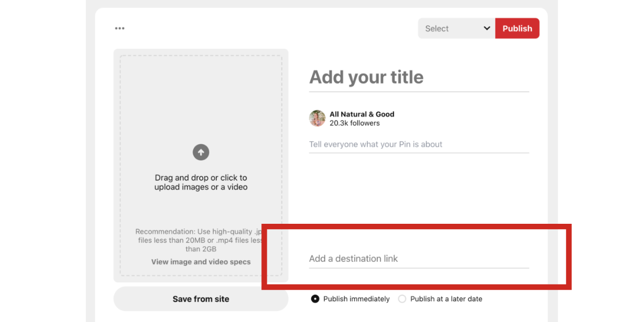
Task: Click 'Tell everyone what your Pin is about' field
Action: point(419,144)
